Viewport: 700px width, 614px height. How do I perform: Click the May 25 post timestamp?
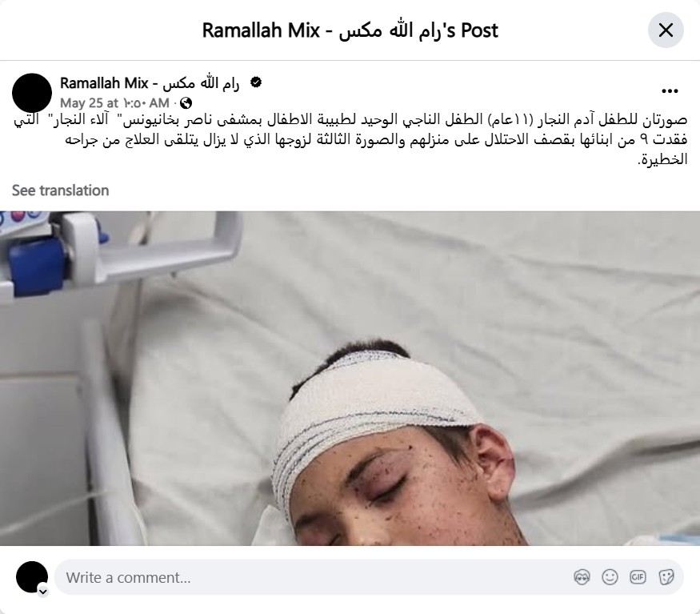114,103
